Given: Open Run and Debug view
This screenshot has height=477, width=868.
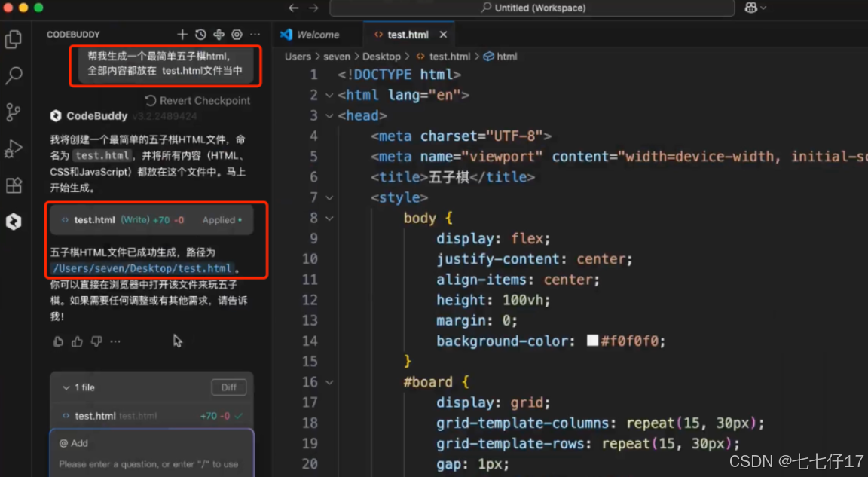Looking at the screenshot, I should click(14, 149).
